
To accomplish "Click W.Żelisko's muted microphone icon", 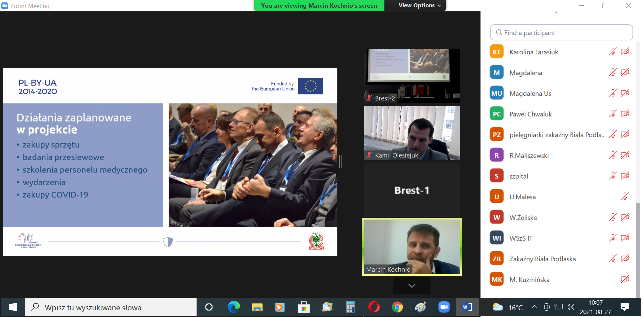I will coord(613,217).
